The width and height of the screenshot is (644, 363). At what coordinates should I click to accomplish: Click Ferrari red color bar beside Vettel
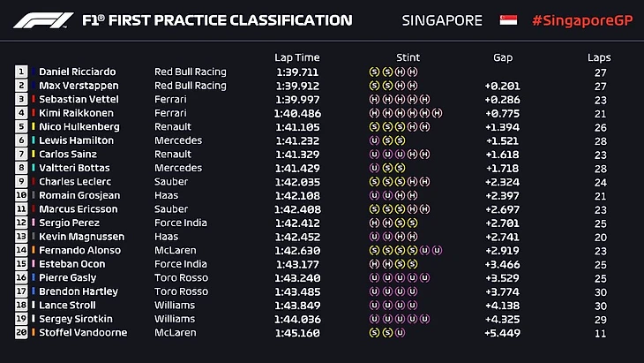[x=34, y=99]
